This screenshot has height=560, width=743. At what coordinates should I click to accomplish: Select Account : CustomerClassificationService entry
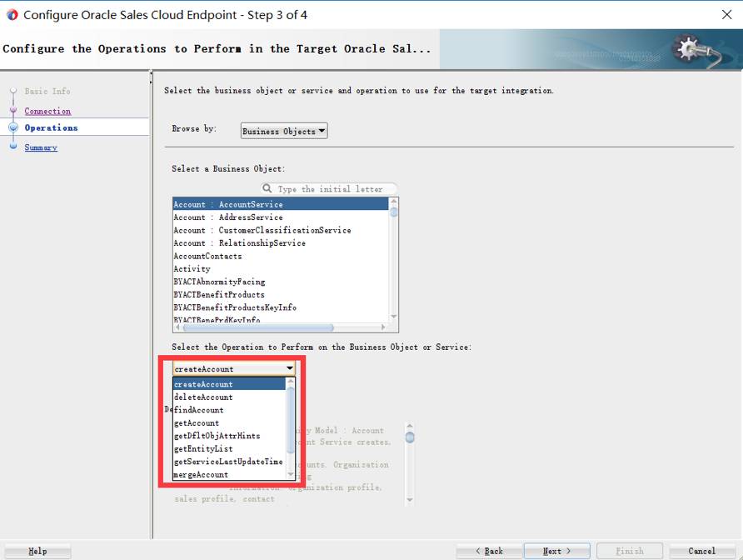pos(281,230)
